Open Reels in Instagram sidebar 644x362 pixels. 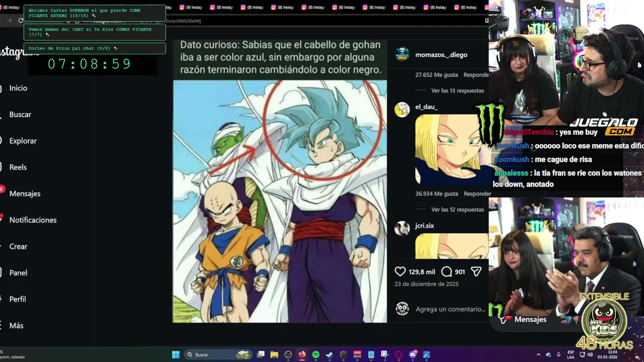point(18,167)
